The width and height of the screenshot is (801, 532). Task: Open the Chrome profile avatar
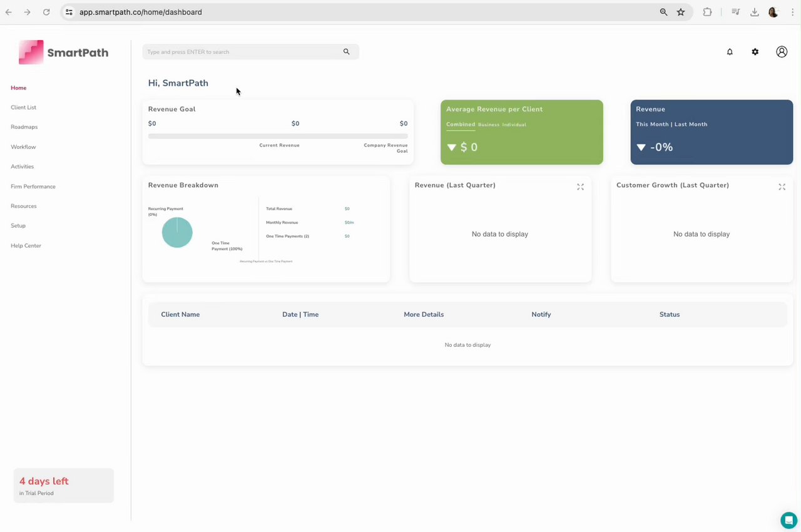tap(773, 12)
